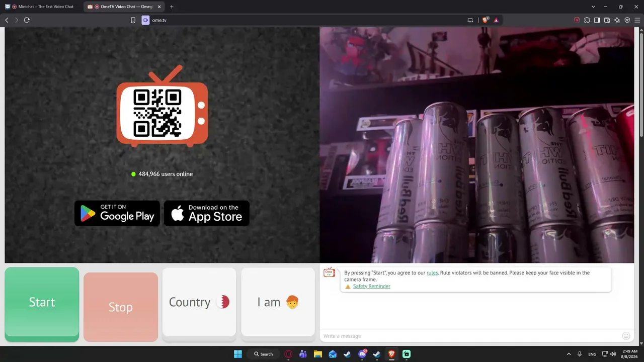Open a new browser tab
The width and height of the screenshot is (644, 362).
(x=172, y=7)
